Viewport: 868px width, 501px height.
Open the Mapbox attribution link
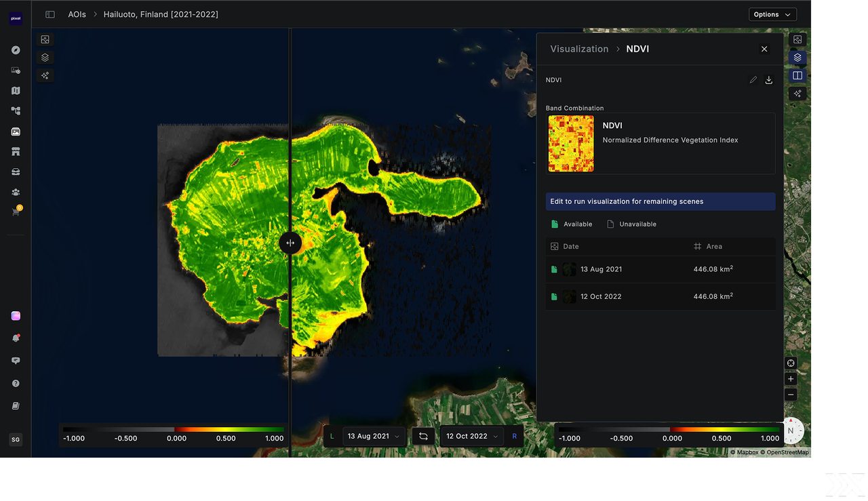point(744,452)
